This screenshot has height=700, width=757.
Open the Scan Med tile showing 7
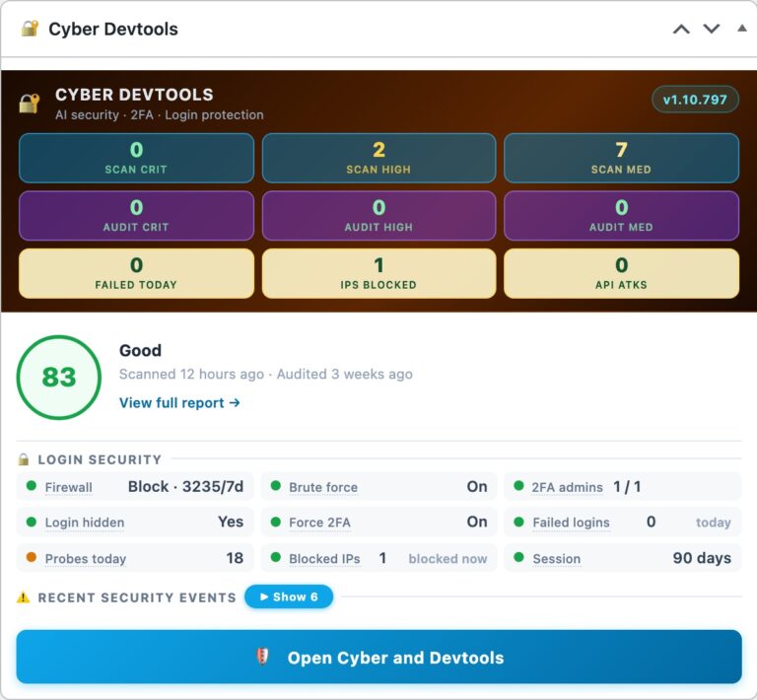(x=621, y=158)
